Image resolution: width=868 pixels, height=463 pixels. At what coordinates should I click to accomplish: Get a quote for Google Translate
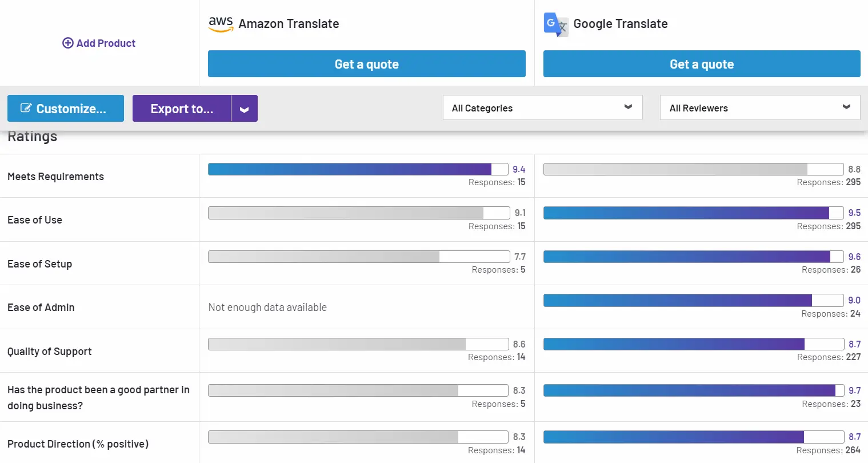point(701,64)
